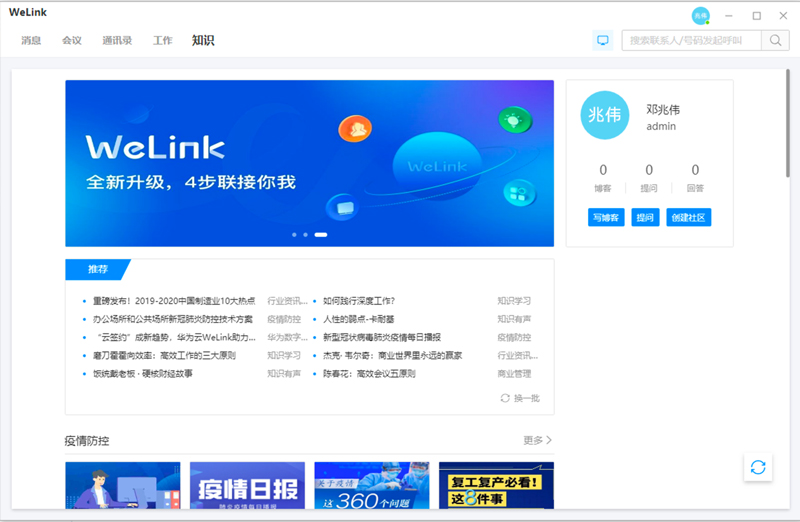
Task: Open article 磨刀霍霍向效率: 高效工作的三大原则
Action: pos(164,356)
